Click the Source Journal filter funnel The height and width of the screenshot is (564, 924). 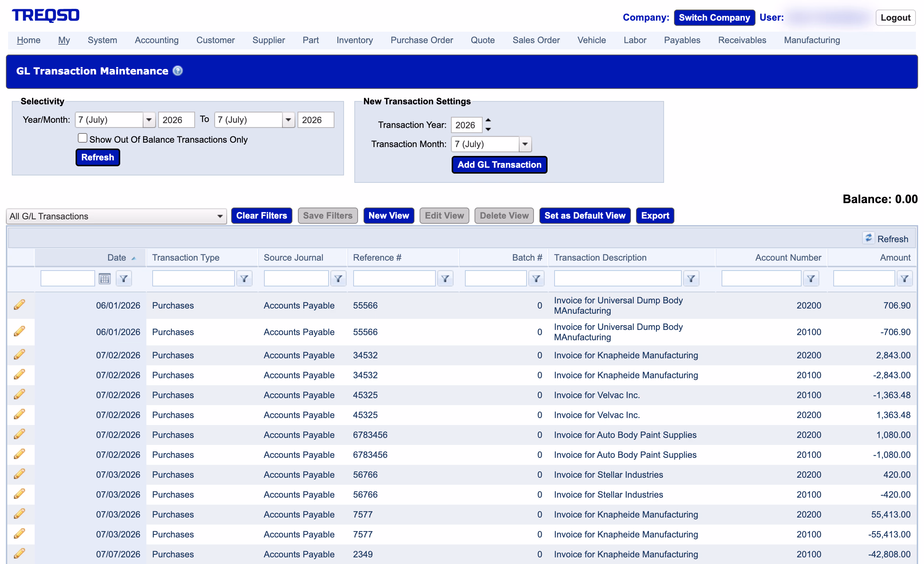coord(338,279)
